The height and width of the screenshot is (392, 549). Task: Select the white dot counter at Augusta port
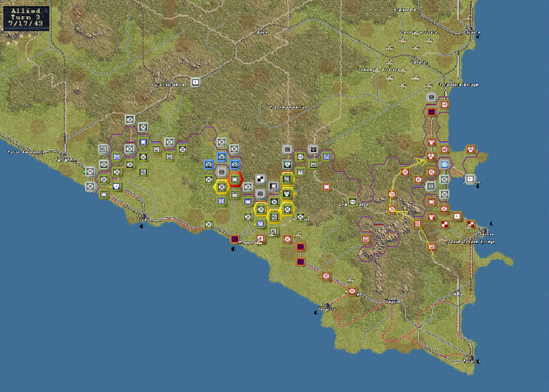[470, 179]
